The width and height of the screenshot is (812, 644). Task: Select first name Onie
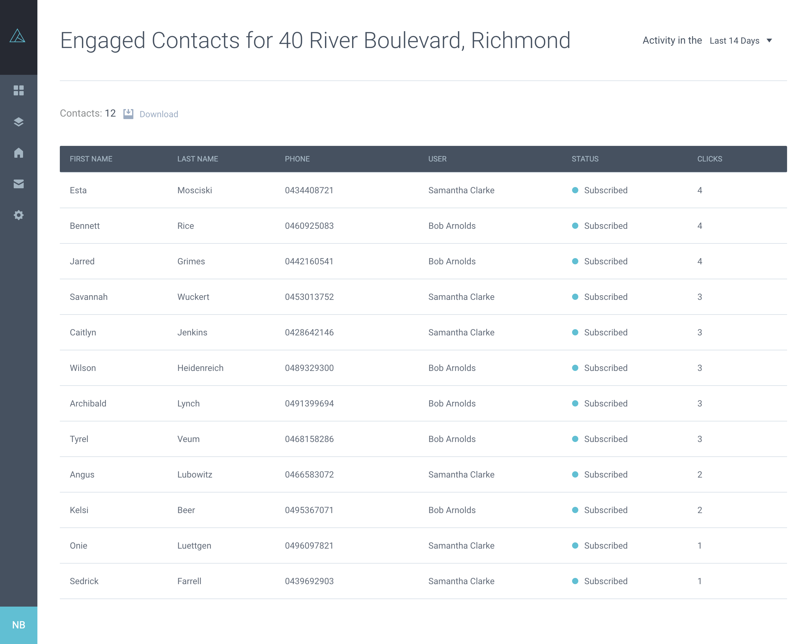pyautogui.click(x=78, y=545)
